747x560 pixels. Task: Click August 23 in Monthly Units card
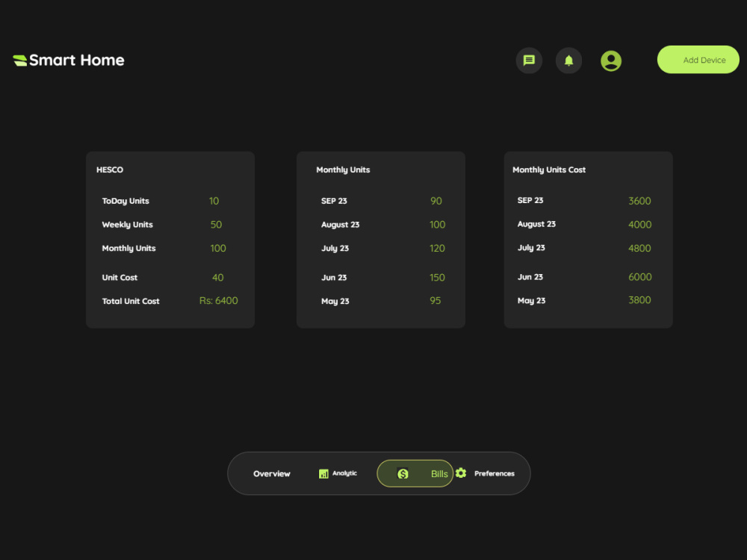(x=340, y=225)
